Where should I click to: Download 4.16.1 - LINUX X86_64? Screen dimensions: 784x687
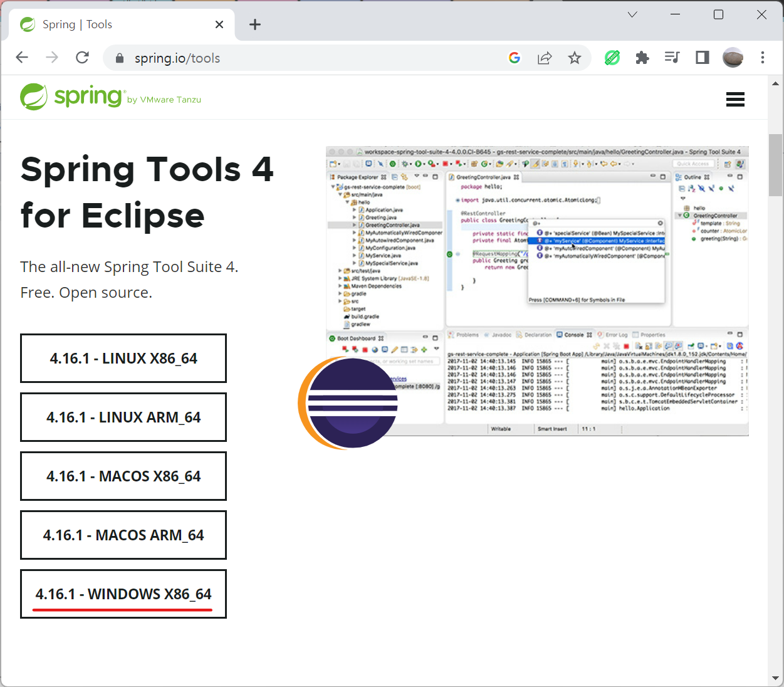coord(123,358)
